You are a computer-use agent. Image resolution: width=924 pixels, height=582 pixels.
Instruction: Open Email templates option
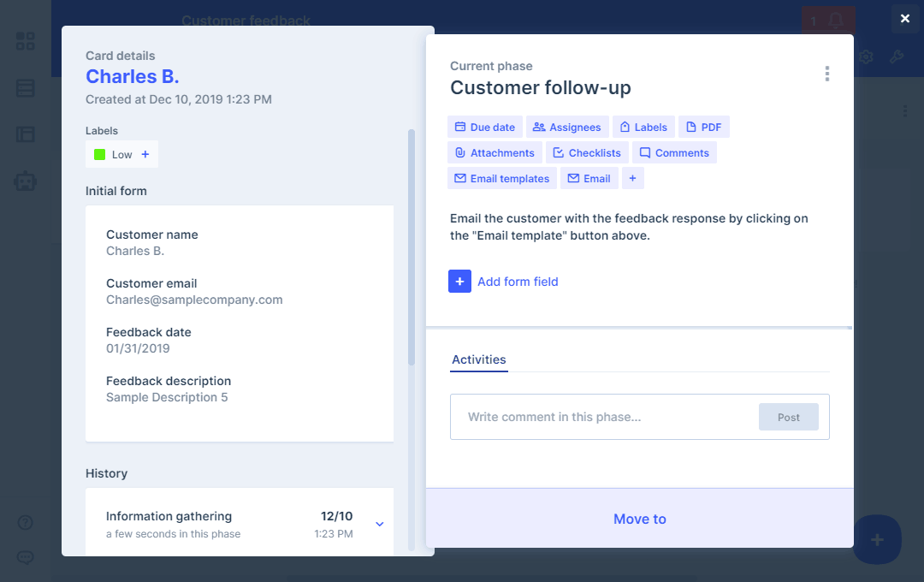(x=501, y=179)
